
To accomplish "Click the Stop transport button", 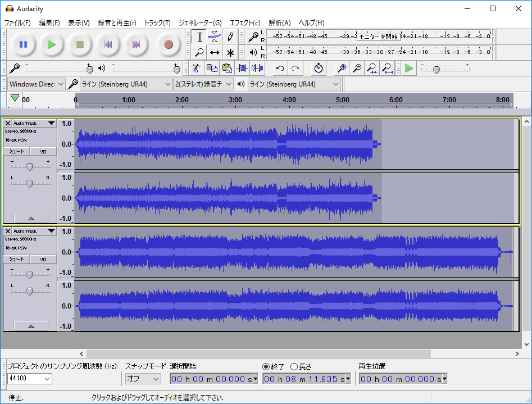I will (x=80, y=44).
